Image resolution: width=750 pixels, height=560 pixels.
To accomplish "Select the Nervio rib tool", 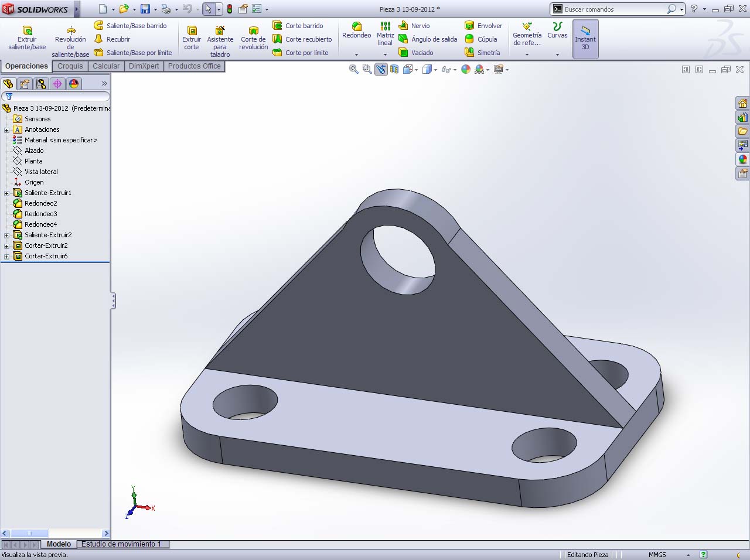I will (414, 26).
